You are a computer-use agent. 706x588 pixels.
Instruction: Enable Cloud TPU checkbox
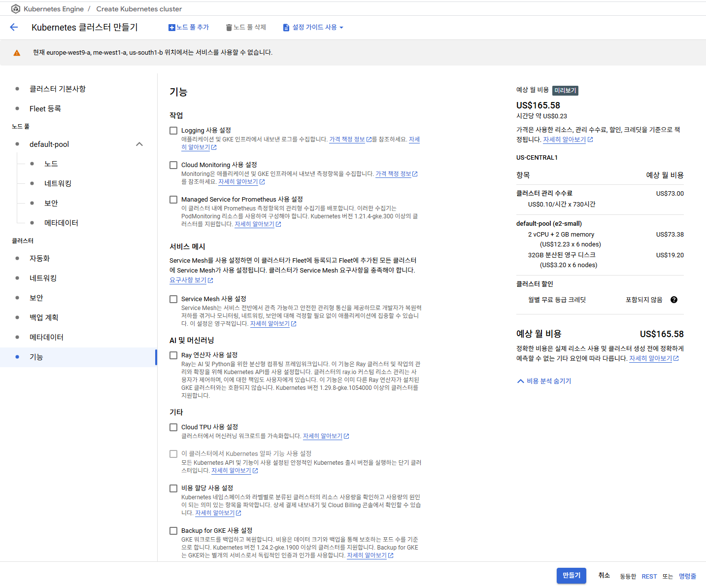click(173, 427)
